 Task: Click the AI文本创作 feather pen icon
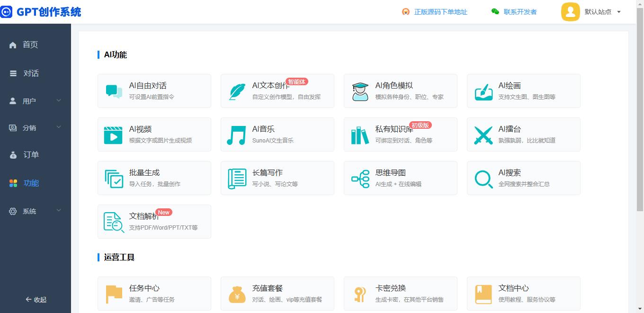[x=237, y=91]
